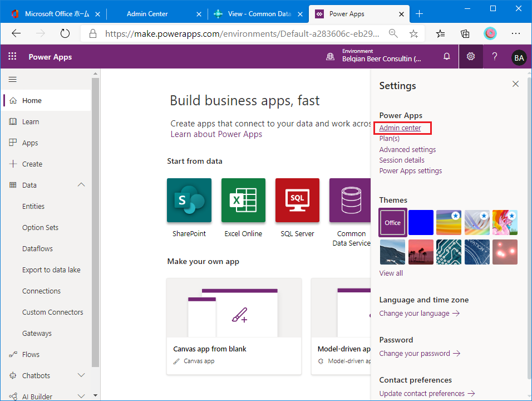Click the browser address bar URL

(x=242, y=33)
